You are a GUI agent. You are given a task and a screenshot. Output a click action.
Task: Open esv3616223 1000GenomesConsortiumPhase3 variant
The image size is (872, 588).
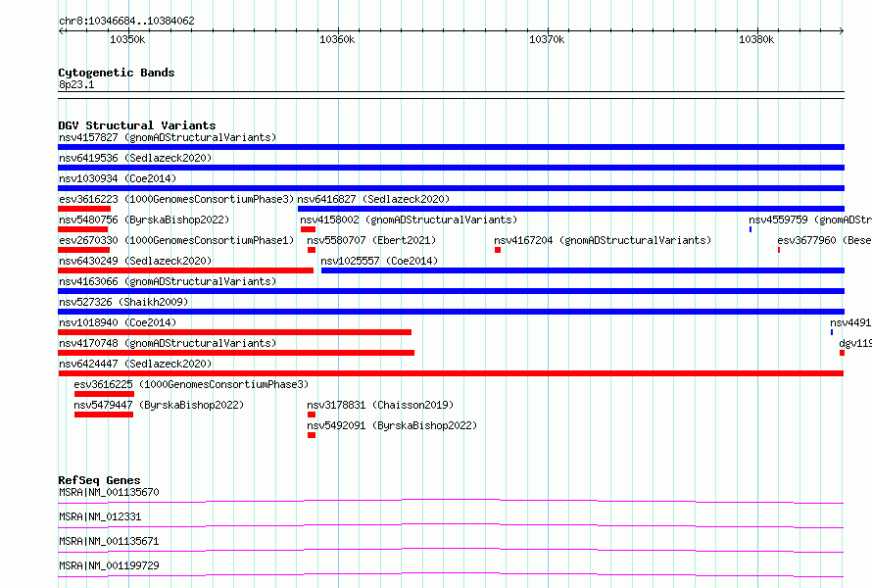(x=176, y=199)
